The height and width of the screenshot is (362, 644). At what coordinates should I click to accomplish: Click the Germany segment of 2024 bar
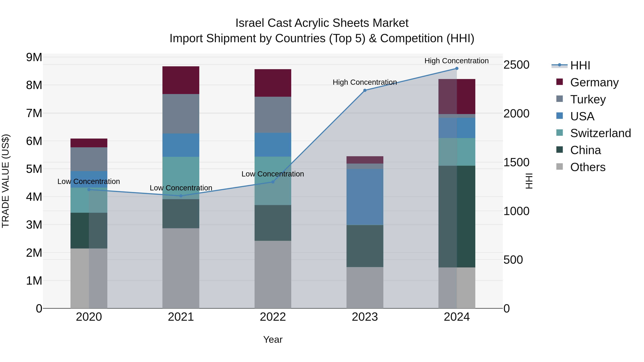[457, 97]
